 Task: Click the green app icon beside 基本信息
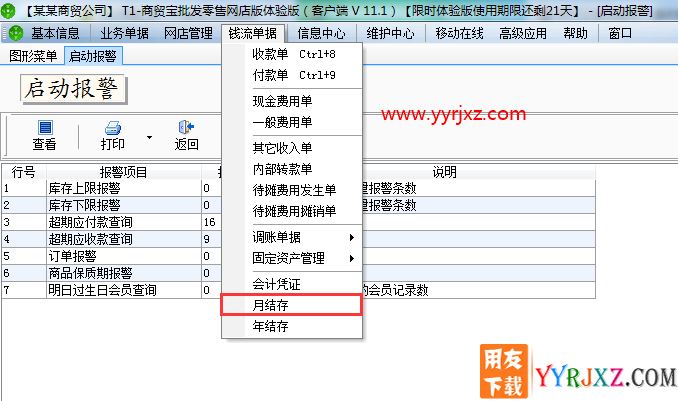[16, 33]
